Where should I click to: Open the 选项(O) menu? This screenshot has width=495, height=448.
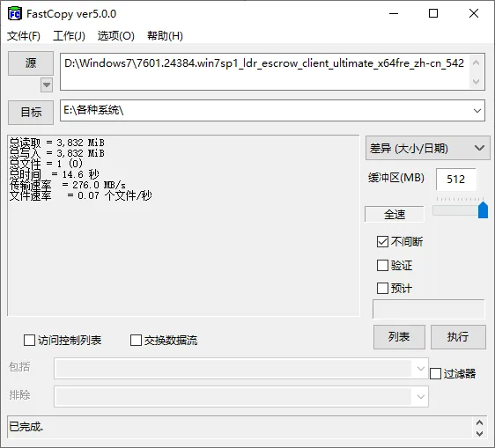[116, 36]
